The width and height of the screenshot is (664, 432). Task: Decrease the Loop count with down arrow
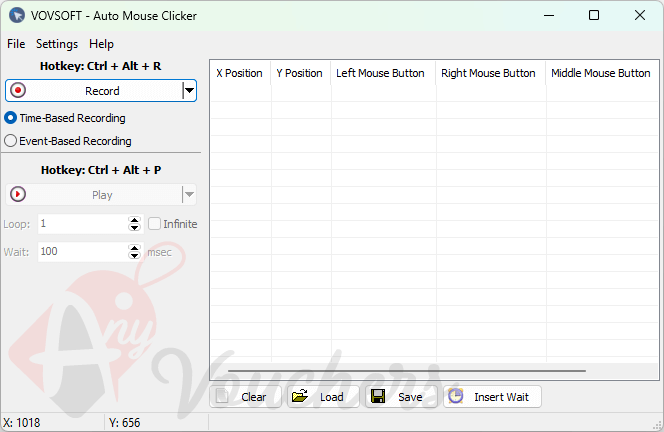coord(134,228)
